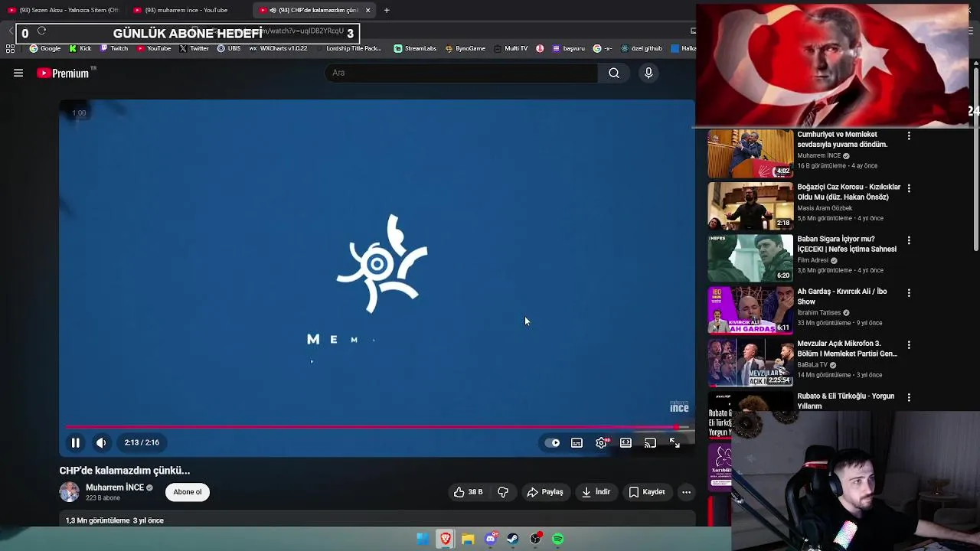The width and height of the screenshot is (980, 551).
Task: Play 'Cumhuriyet ve Memleket sevdasıyla' video thumbnail
Action: point(750,154)
